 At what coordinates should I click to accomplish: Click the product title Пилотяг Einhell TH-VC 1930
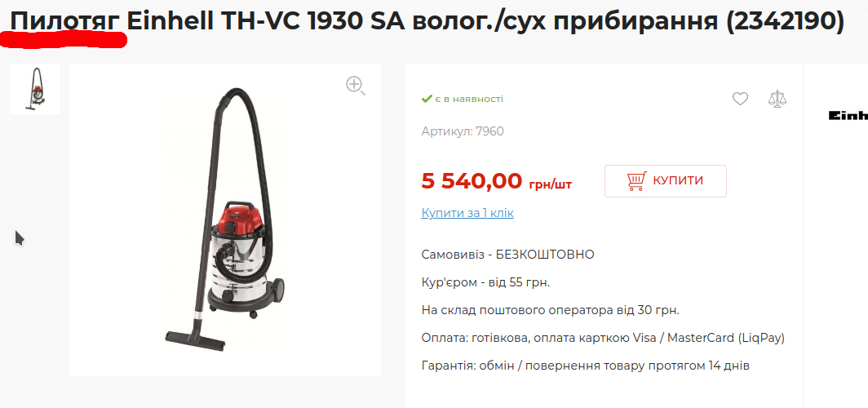(427, 21)
